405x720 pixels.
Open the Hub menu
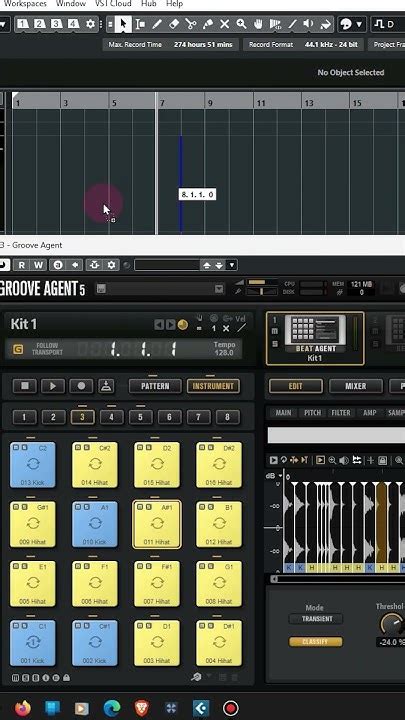(x=148, y=4)
